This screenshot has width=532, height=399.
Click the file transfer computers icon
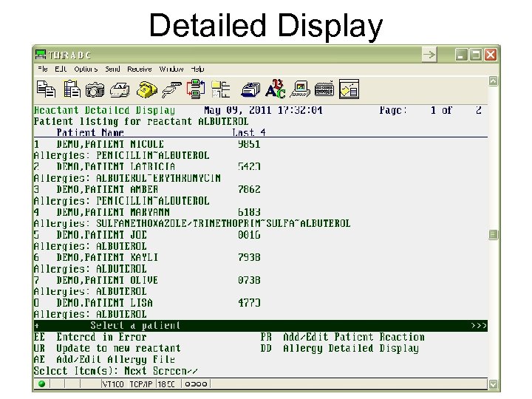[196, 89]
